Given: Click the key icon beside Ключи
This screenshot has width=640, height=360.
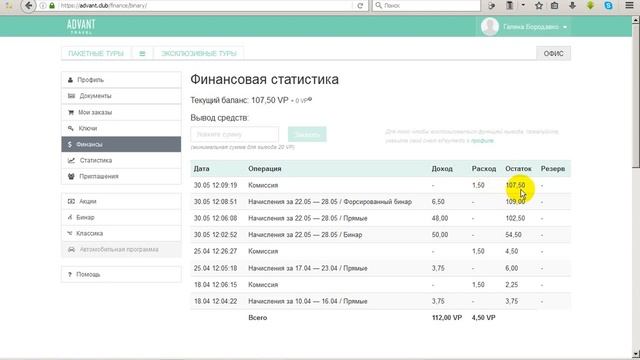Looking at the screenshot, I should click(70, 128).
